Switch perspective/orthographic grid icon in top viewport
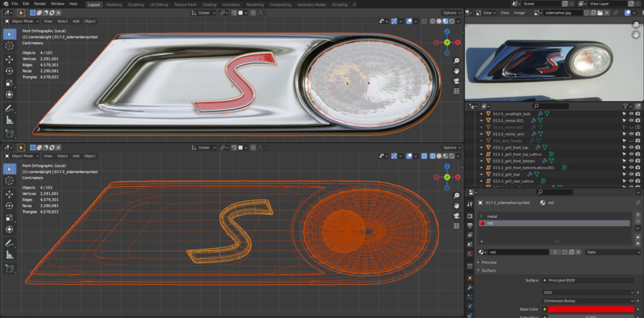 point(457,91)
